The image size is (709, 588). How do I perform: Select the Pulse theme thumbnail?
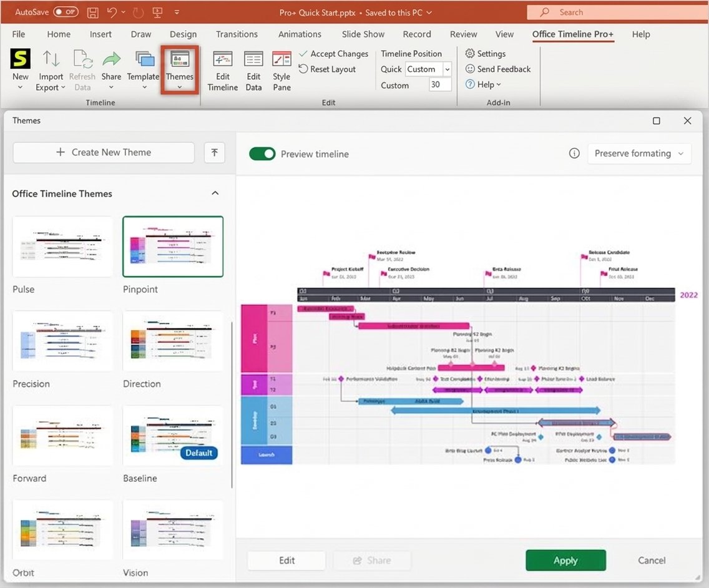(x=63, y=247)
